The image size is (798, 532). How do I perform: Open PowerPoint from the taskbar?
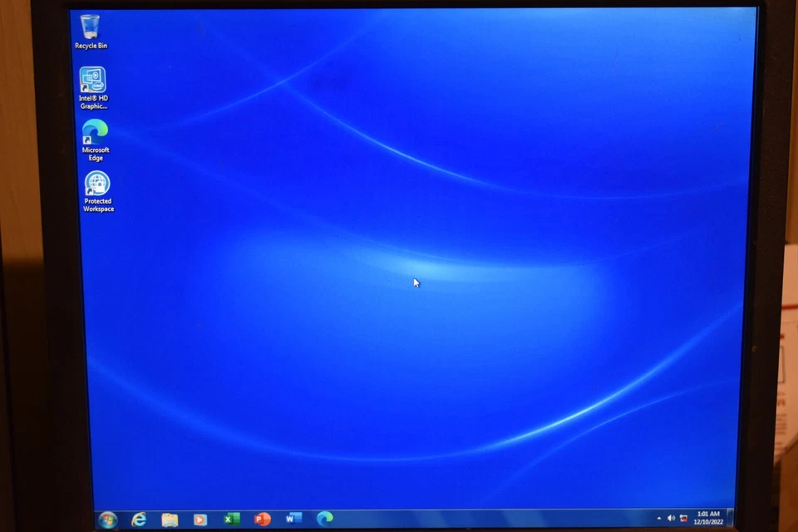(262, 519)
